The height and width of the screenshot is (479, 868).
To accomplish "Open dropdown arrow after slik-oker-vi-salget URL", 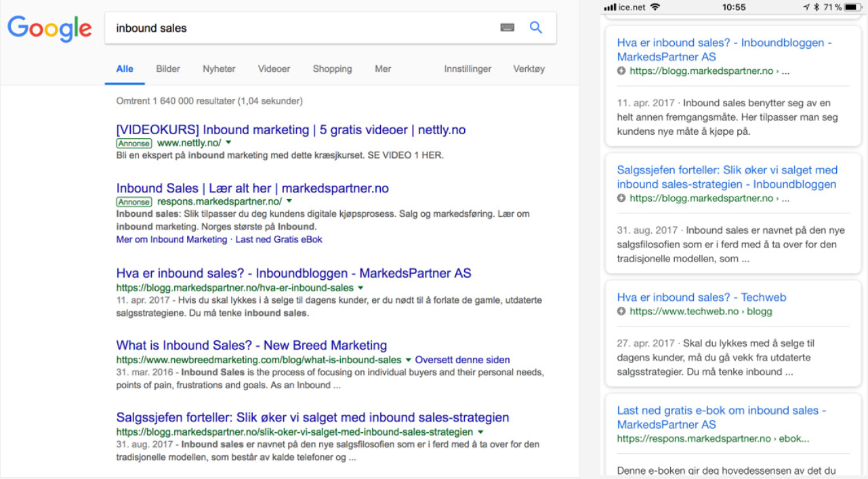I will point(480,432).
